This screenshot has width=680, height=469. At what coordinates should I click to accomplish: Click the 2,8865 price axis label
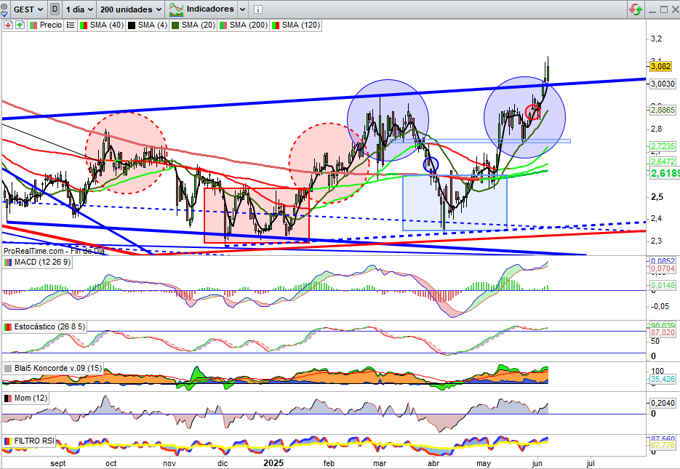coord(662,110)
